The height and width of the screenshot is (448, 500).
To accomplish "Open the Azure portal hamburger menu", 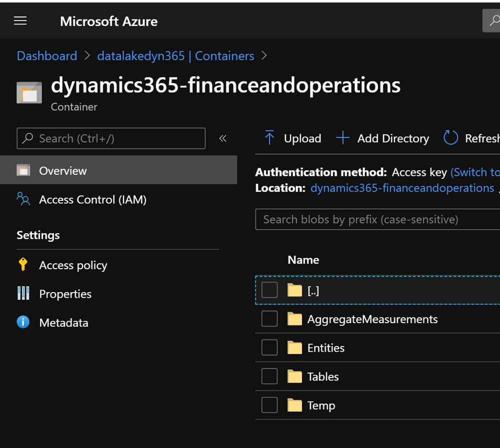I will point(20,20).
